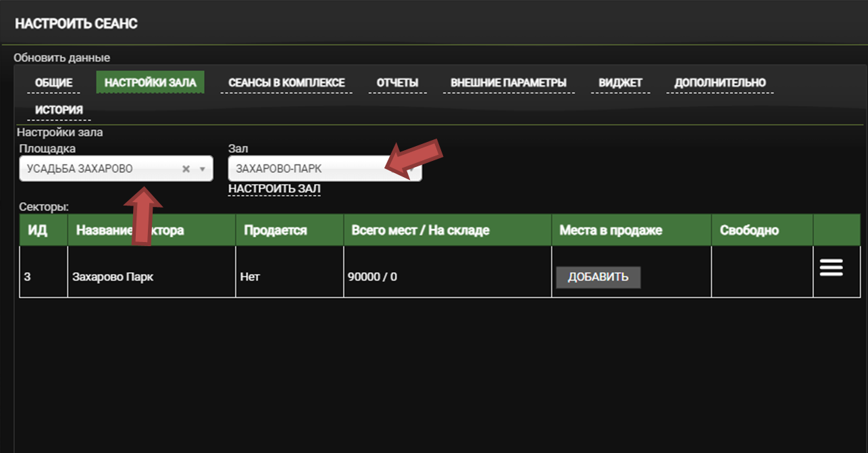Select the Настройки зала tab
Screen dimensions: 868x453
[150, 83]
